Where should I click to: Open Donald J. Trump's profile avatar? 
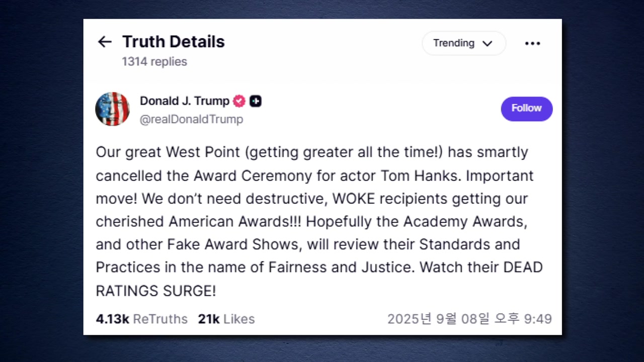tap(113, 109)
